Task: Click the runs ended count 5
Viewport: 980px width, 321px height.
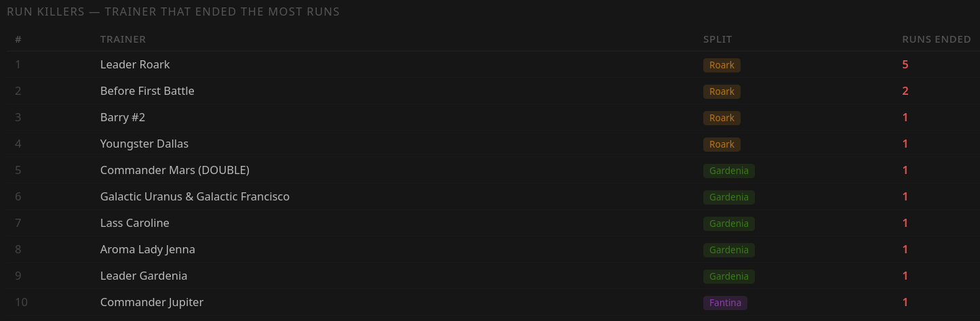Action: (905, 65)
